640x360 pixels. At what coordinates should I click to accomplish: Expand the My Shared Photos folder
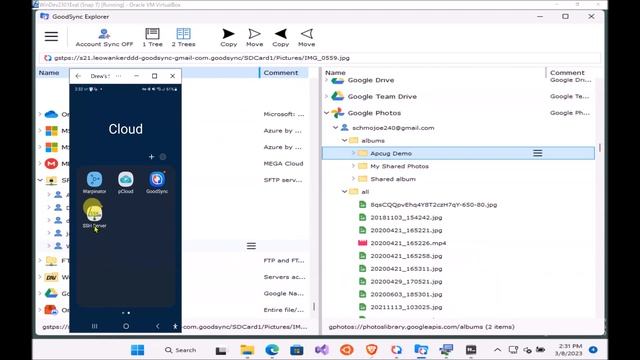[x=353, y=166]
